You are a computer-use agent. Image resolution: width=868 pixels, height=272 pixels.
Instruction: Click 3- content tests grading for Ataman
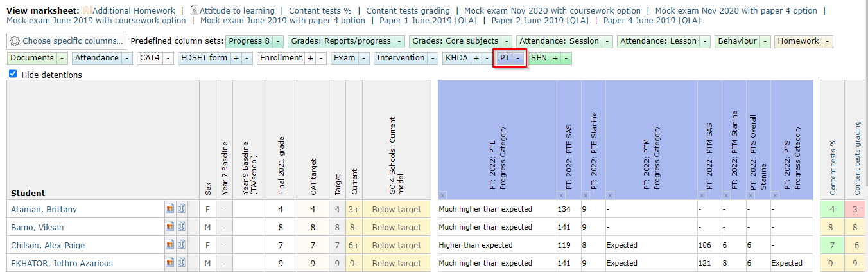pyautogui.click(x=856, y=209)
